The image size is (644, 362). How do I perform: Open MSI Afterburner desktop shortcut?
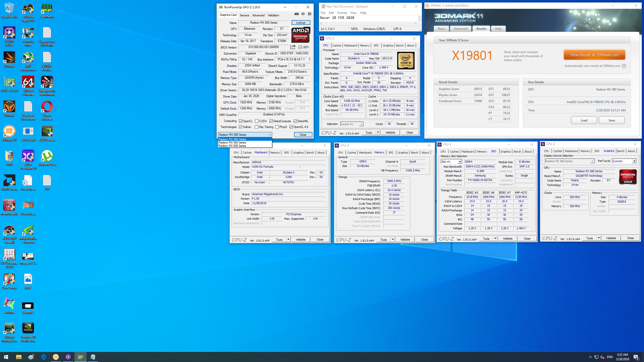tap(28, 61)
